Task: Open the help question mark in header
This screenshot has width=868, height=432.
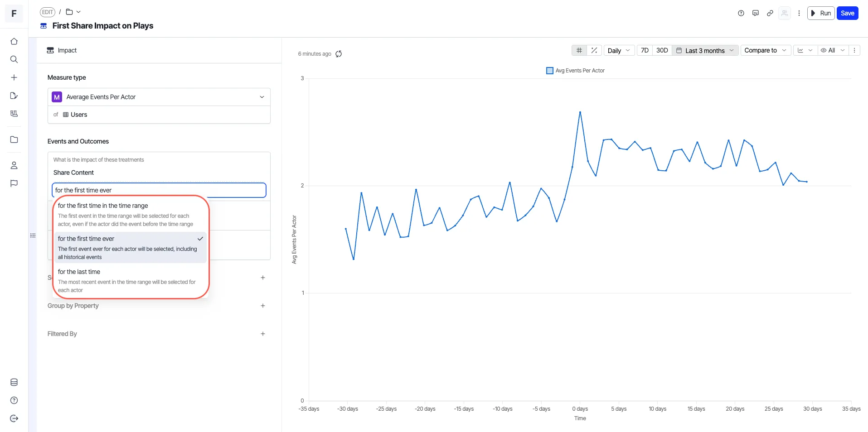Action: (x=741, y=13)
